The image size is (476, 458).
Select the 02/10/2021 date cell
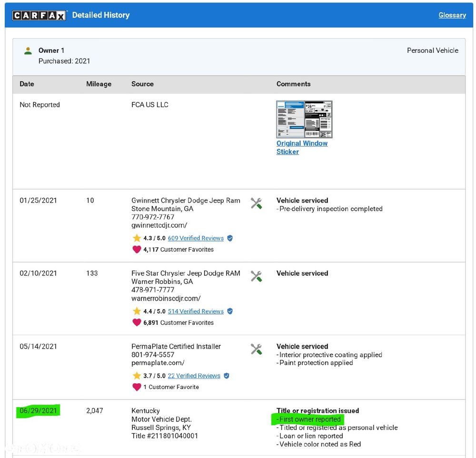(38, 273)
